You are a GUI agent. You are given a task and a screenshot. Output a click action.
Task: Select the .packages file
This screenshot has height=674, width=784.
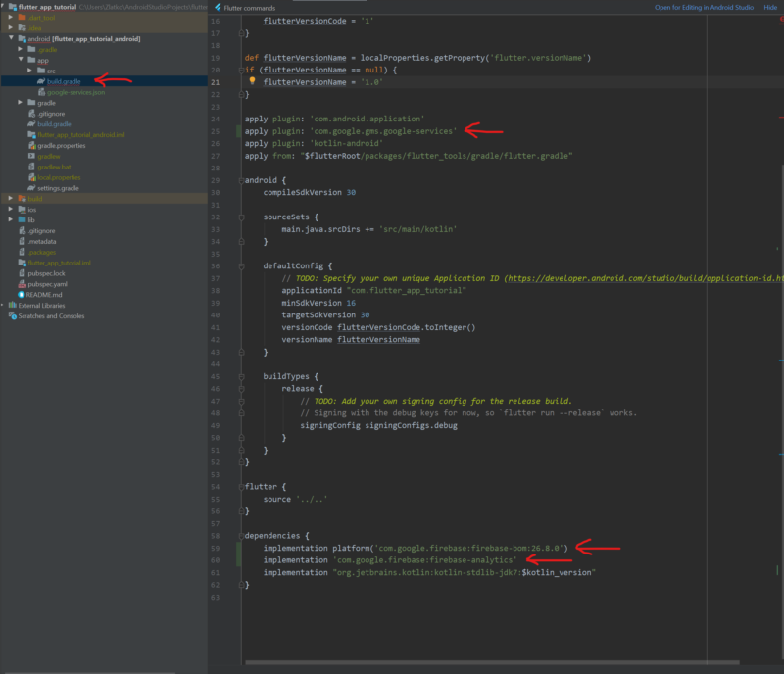[x=42, y=253]
